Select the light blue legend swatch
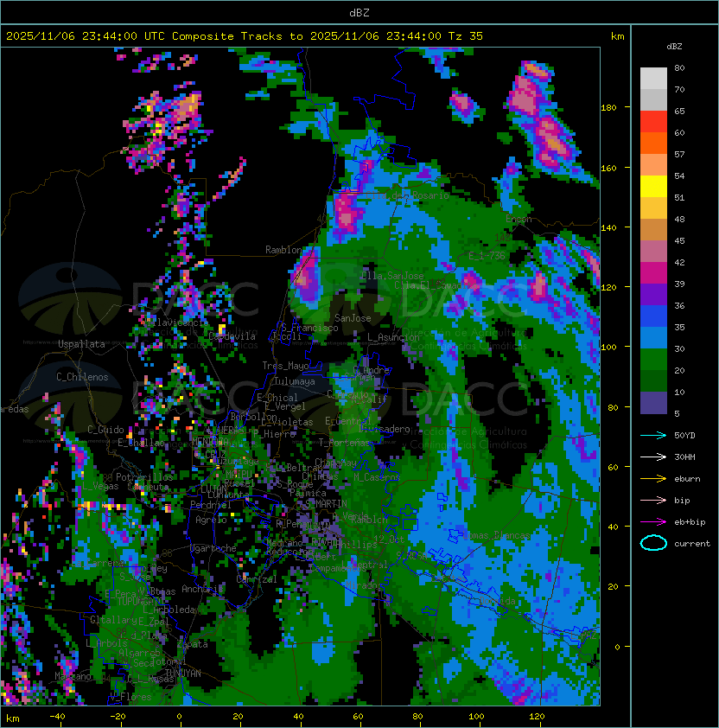Viewport: 719px width, 728px height. point(653,337)
